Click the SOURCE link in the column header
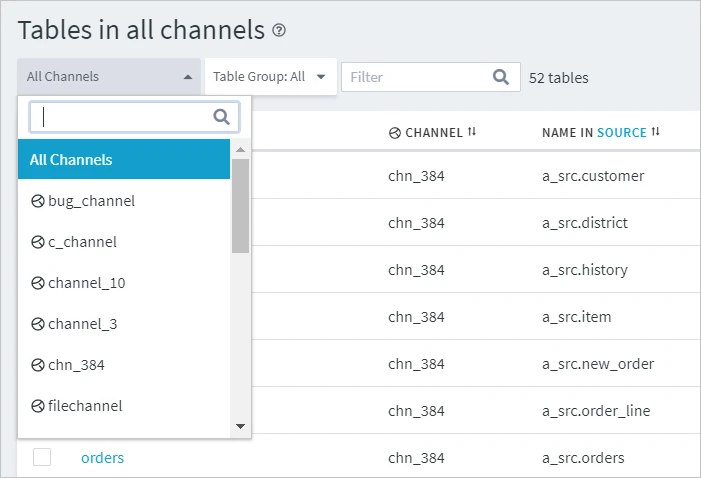This screenshot has width=701, height=478. 621,132
